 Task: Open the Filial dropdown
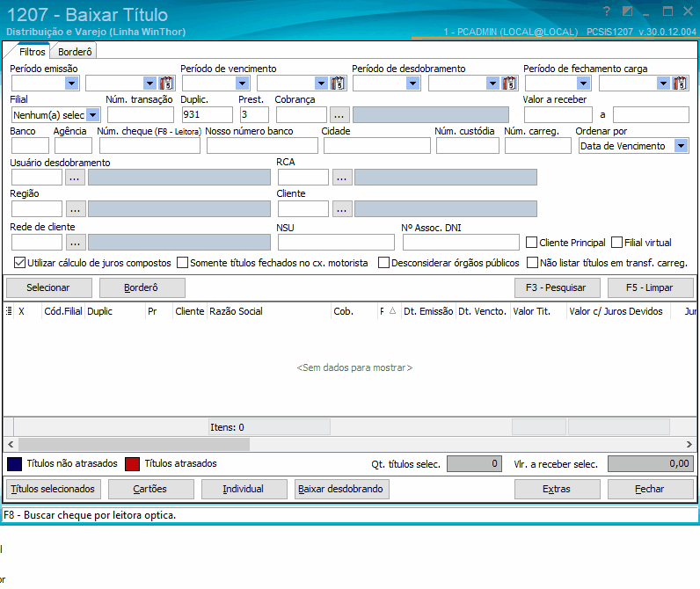click(92, 114)
